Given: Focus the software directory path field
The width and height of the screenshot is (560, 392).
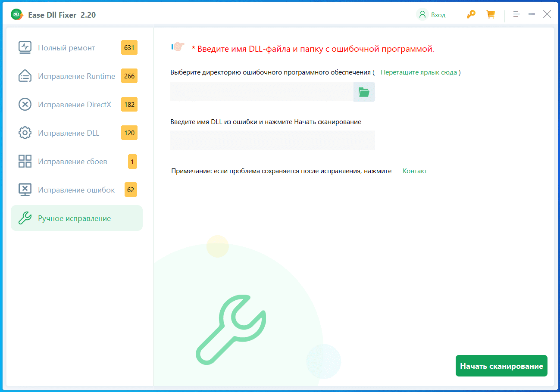Looking at the screenshot, I should pyautogui.click(x=262, y=92).
